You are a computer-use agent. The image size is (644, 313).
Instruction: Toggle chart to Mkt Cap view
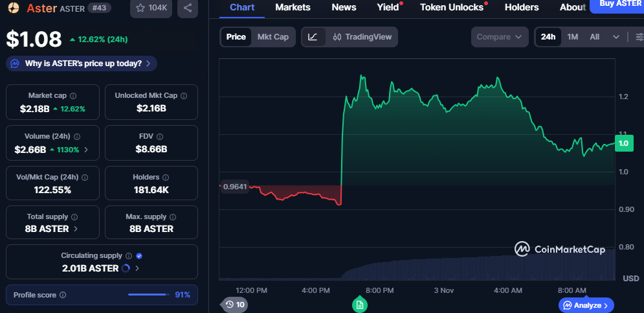tap(273, 37)
